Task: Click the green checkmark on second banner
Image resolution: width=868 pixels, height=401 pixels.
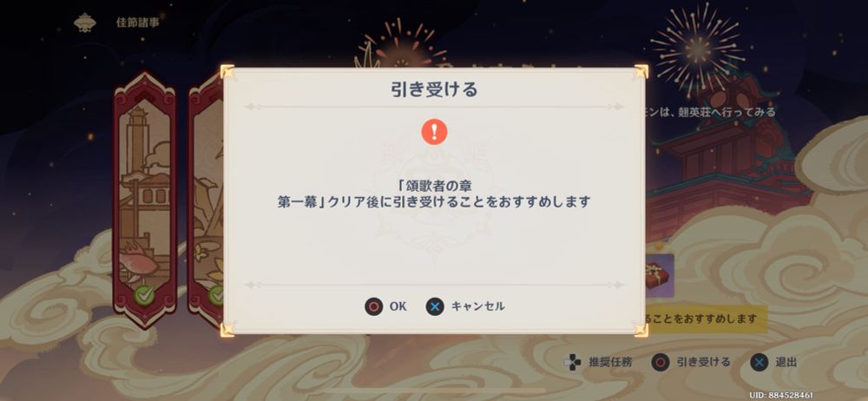Action: coord(216,294)
